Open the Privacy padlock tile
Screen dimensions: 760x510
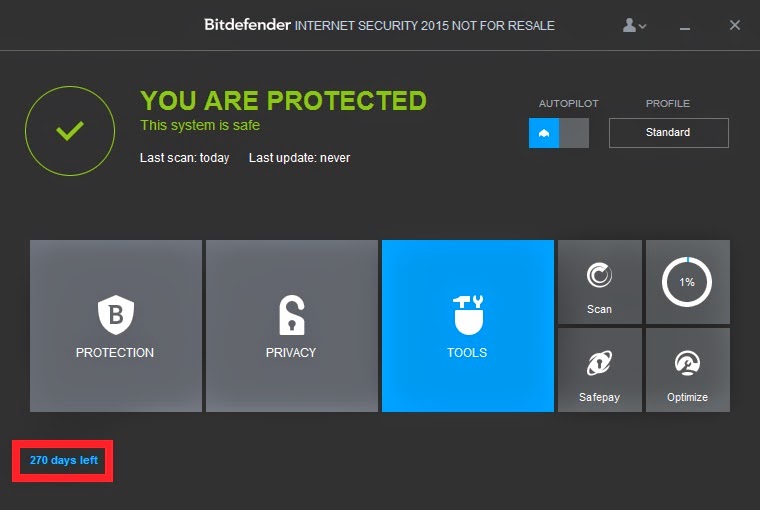292,326
